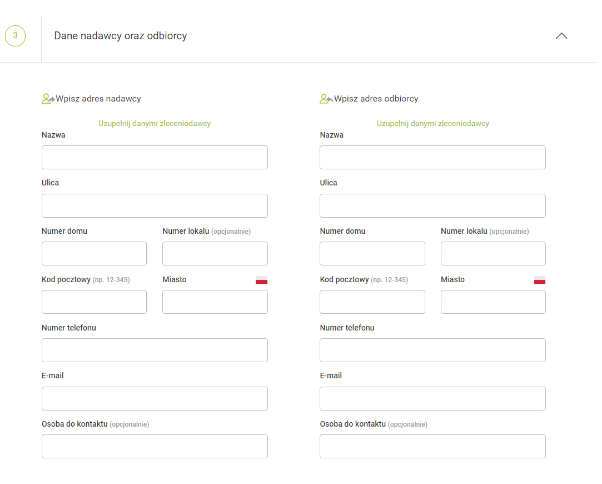Screen dimensions: 602x484
Task: Click sender Osoba do kontaktu field
Action: (154, 446)
